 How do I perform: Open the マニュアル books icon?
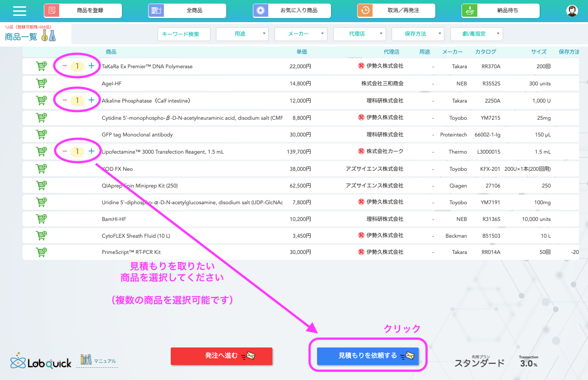(x=86, y=360)
